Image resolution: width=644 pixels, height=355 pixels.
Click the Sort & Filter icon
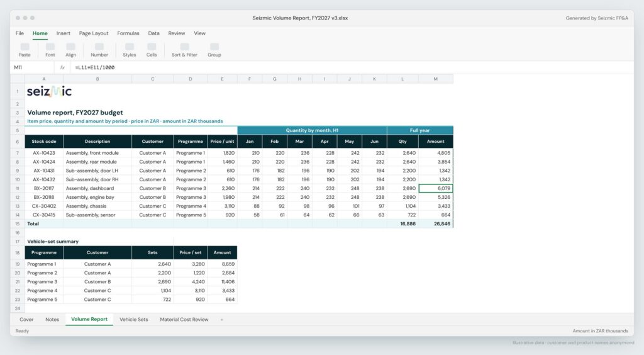[x=184, y=47]
